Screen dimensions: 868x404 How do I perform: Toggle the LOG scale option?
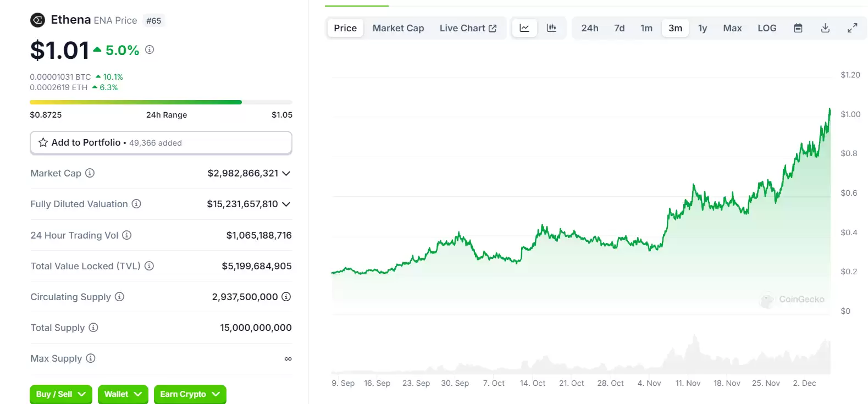(767, 28)
